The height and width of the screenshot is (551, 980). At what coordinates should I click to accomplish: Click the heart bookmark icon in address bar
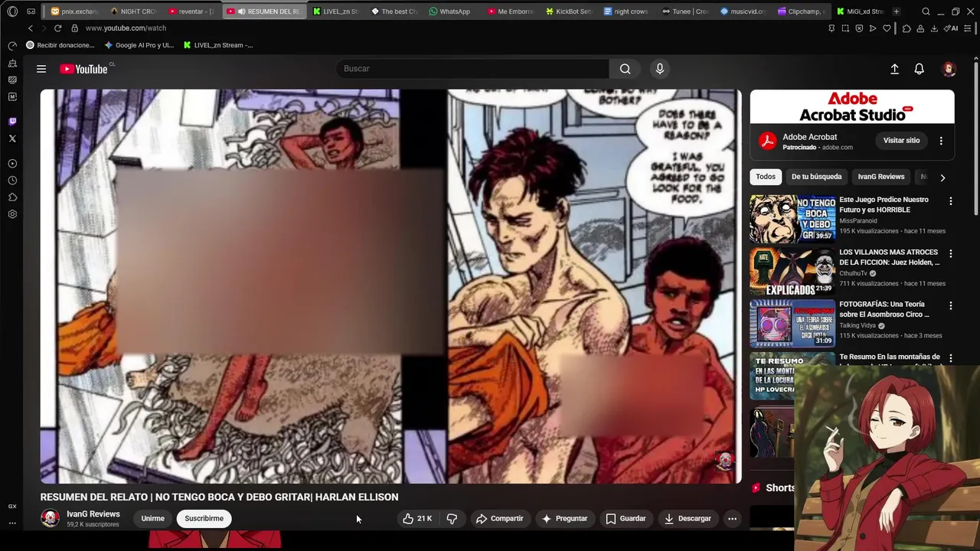pos(887,28)
